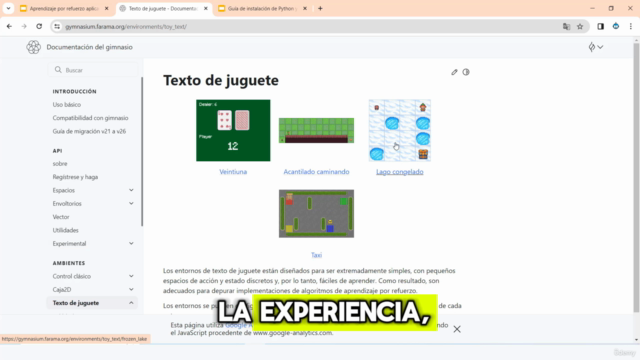Image resolution: width=640 pixels, height=360 pixels.
Task: Expand the Espacios section chevron
Action: 131,190
